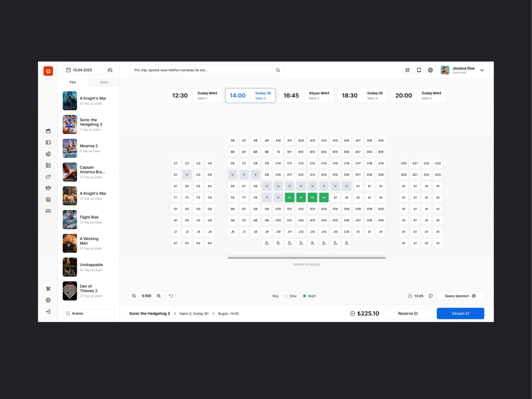Toggle seat H12
Image resolution: width=532 pixels, height=399 pixels.
301,220
